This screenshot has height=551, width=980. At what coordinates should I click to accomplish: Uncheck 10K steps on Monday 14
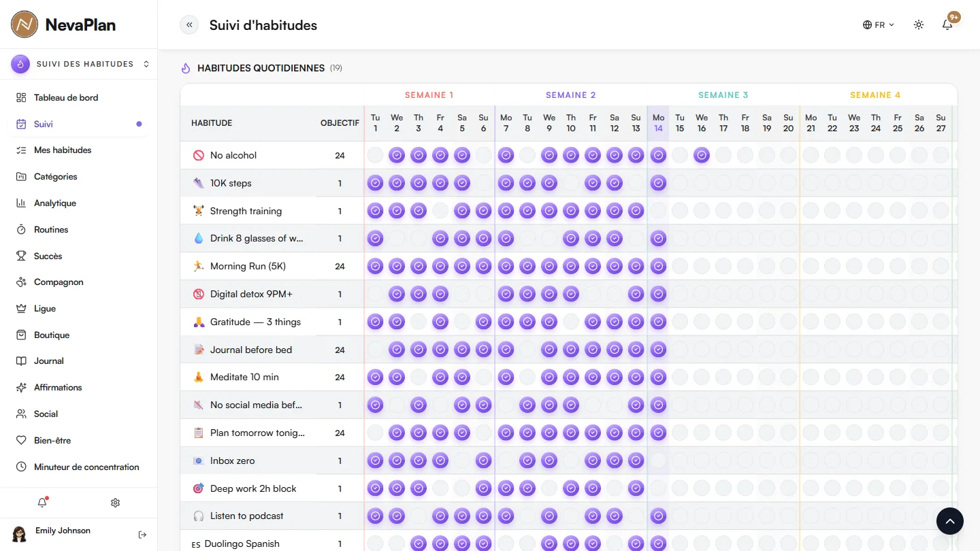(658, 183)
